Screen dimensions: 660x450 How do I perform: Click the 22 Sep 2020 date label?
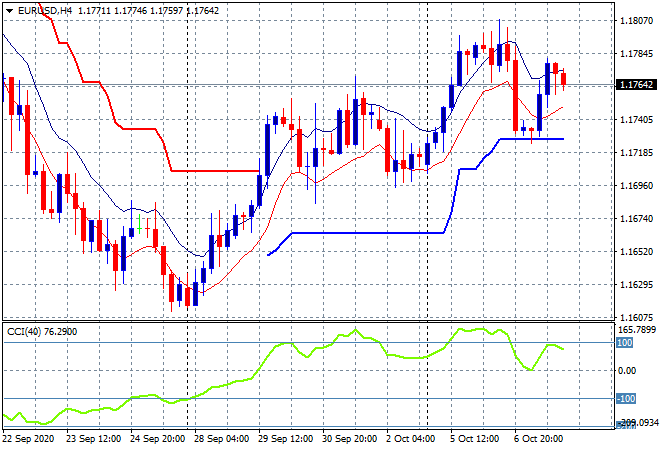[x=28, y=439]
